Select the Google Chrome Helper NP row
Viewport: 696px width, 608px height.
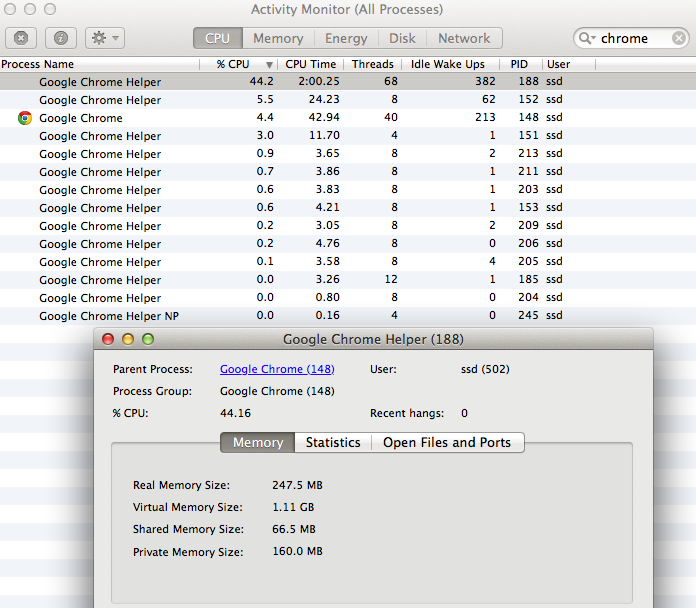click(348, 316)
